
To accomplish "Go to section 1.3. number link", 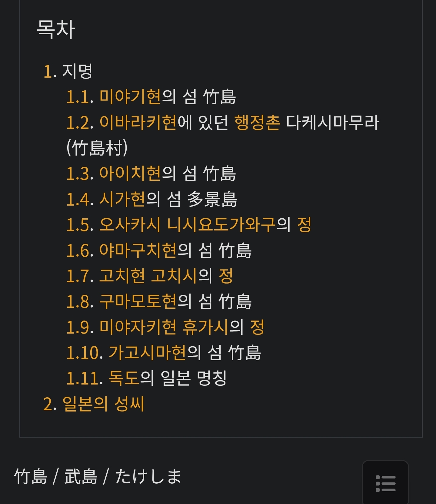I will click(x=80, y=174).
